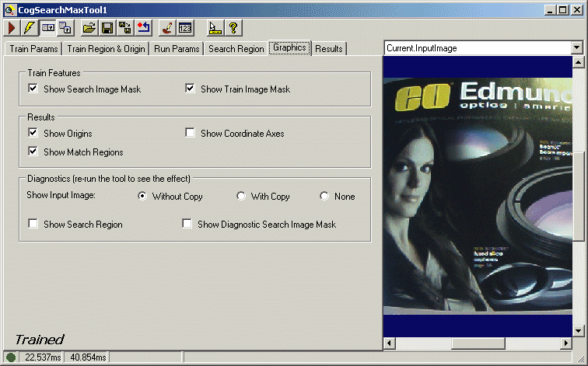The image size is (588, 366).
Task: Maximize the CogSearchMaxTool1 window
Action: (x=563, y=10)
